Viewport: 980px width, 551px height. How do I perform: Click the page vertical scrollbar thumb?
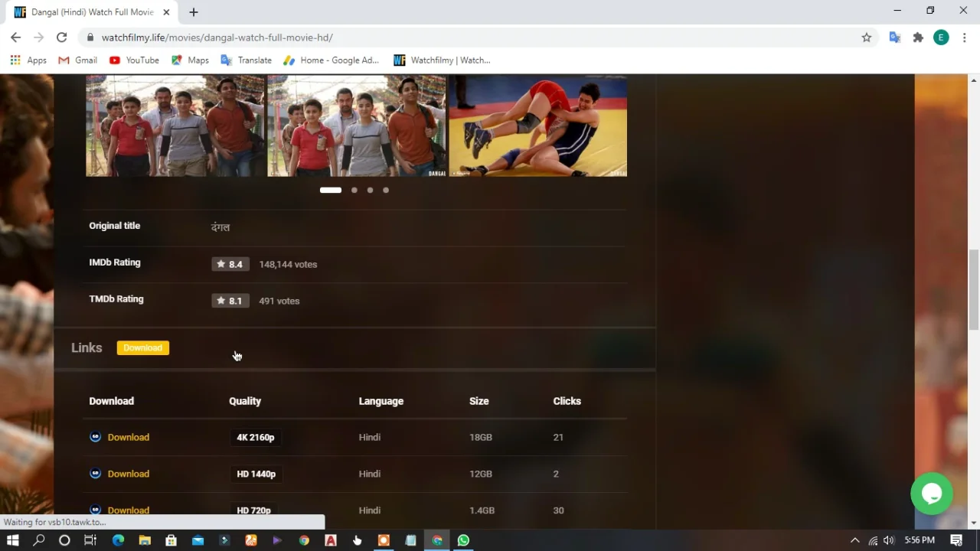tap(974, 289)
